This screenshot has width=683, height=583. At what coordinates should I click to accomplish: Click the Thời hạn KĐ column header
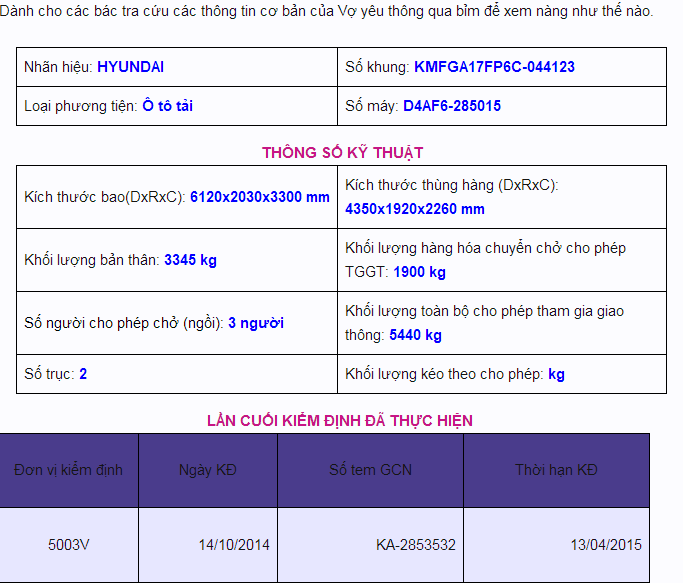pyautogui.click(x=556, y=470)
